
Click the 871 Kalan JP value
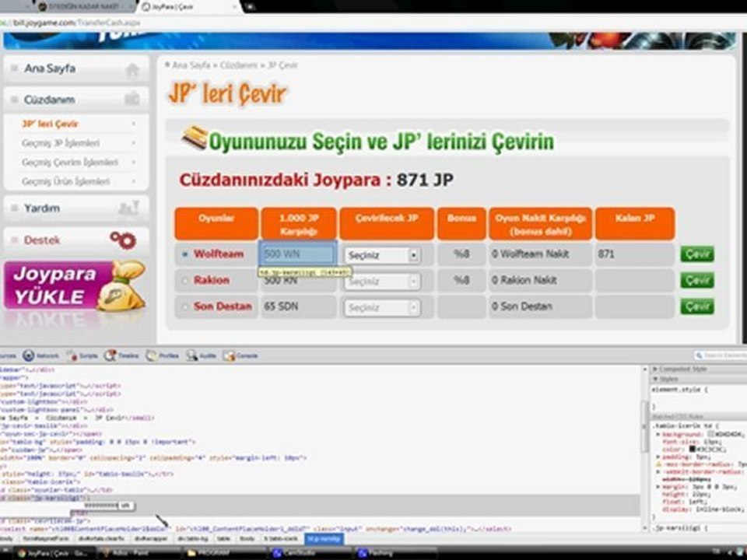pos(606,254)
